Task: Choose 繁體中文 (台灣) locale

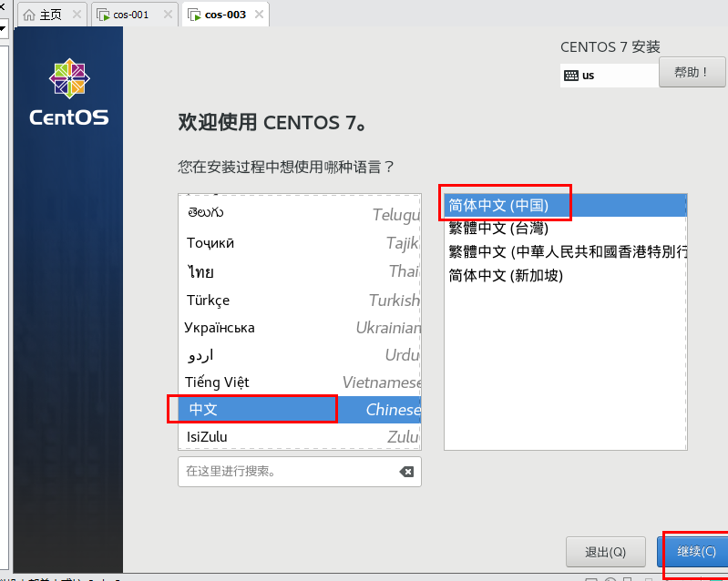Action: coord(565,228)
